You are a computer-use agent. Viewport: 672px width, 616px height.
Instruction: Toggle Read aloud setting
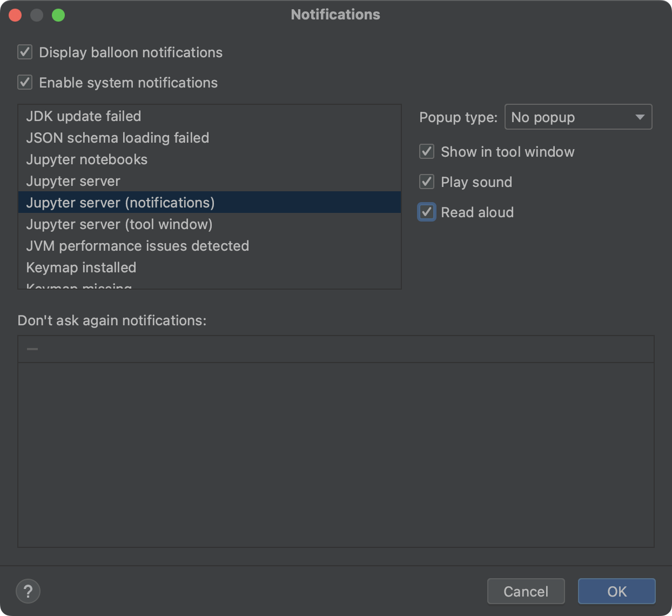tap(426, 212)
